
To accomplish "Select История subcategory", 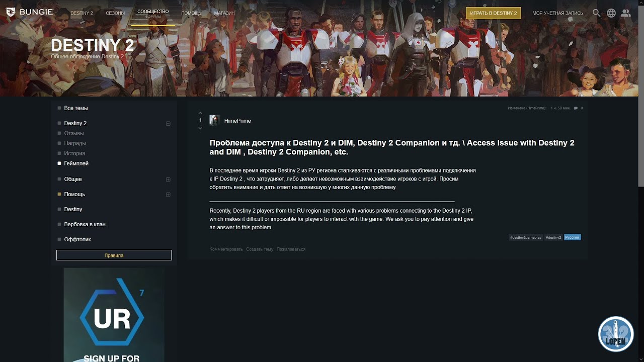I will point(74,153).
